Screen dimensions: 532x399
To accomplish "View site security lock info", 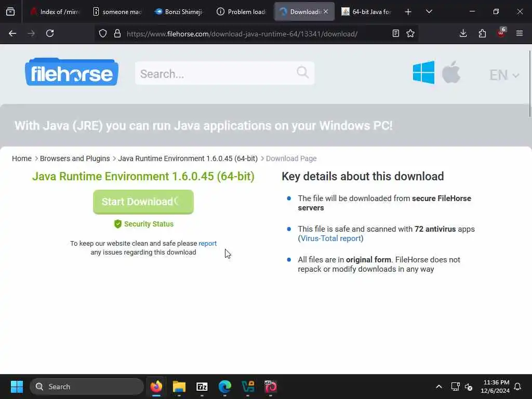I will coord(117,34).
